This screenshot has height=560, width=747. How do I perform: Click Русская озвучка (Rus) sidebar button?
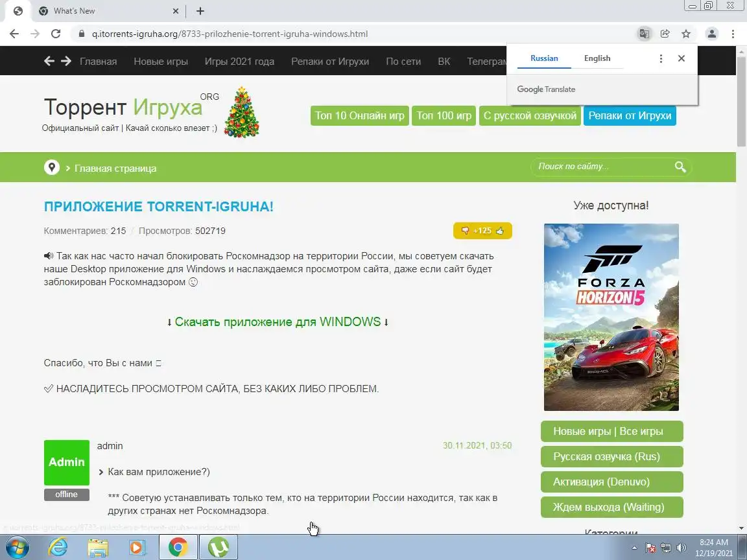[611, 457]
